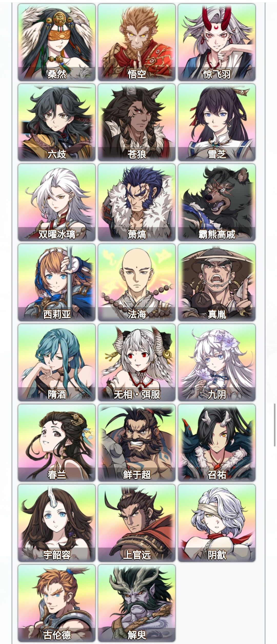Image resolution: width=277 pixels, height=644 pixels.
Task: Open the 桑然 character portrait
Action: (57, 42)
